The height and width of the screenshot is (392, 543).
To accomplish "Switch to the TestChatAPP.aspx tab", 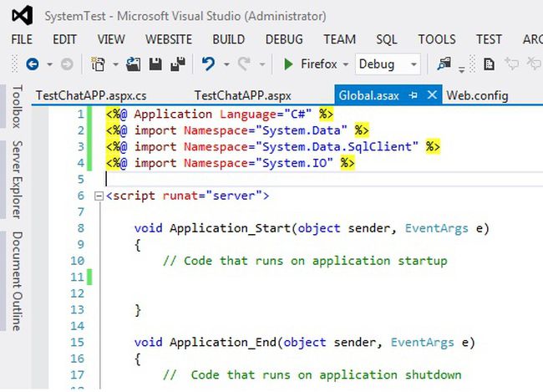I will 242,95.
